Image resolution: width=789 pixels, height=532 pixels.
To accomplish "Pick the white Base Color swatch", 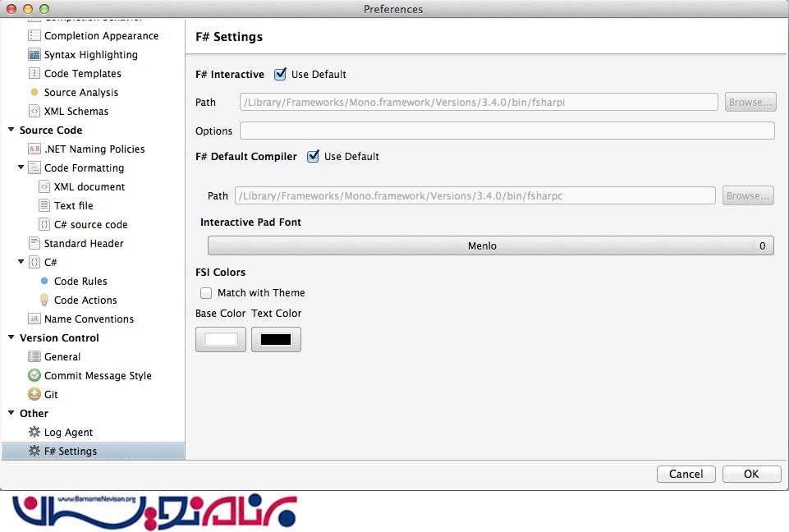I will coord(221,339).
